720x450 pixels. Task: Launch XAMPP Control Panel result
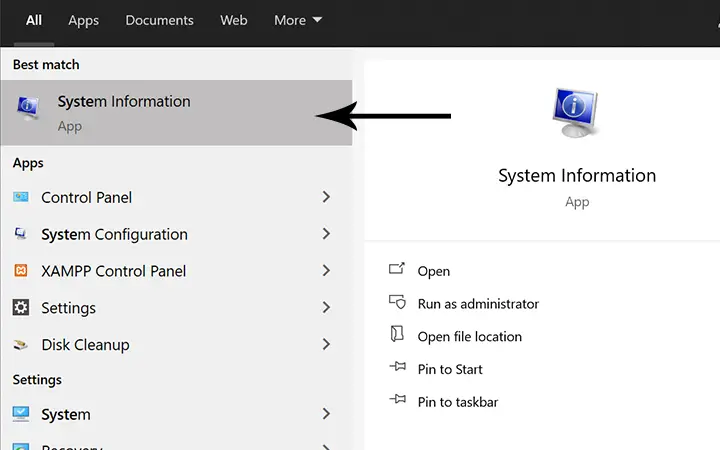[176, 271]
